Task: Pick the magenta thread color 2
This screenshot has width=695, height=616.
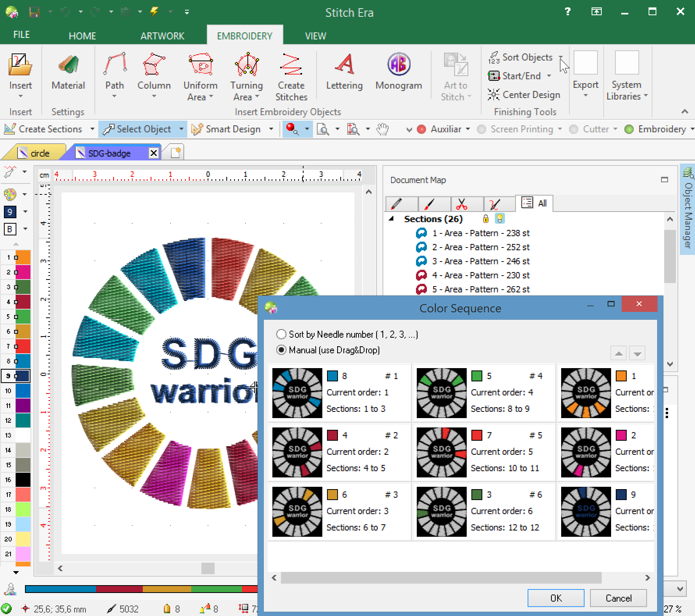Action: pyautogui.click(x=23, y=272)
